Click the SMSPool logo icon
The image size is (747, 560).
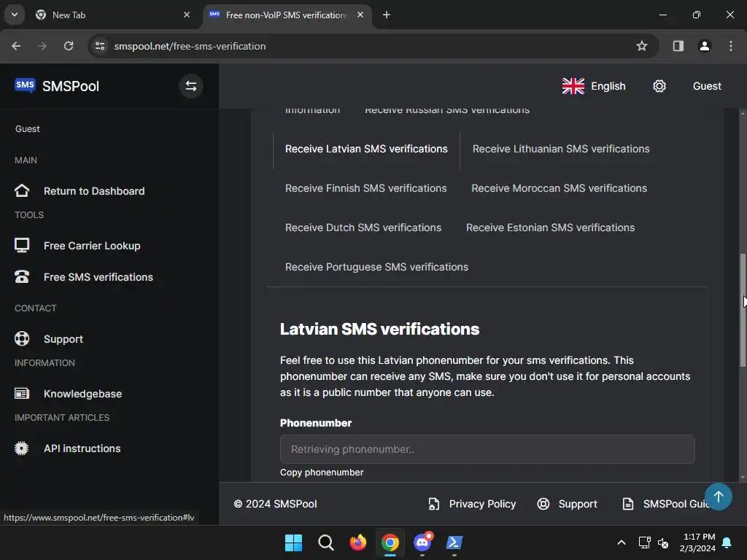25,86
